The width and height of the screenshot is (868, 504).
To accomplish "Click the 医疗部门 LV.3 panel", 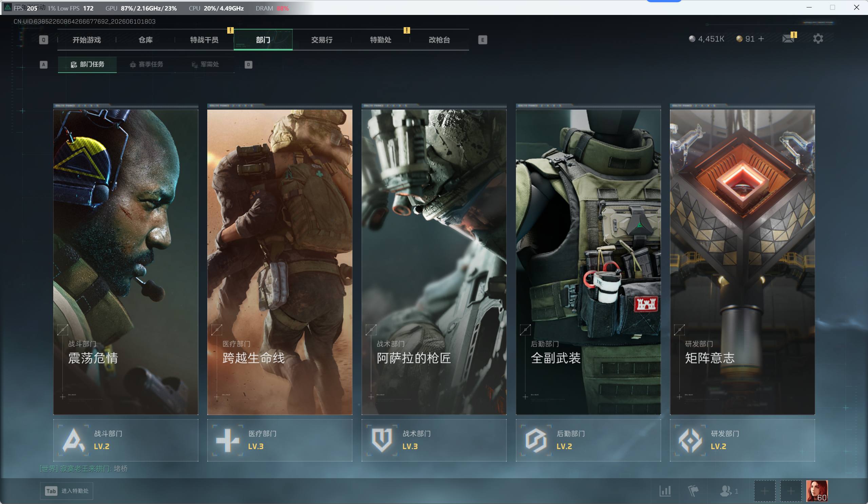I will [x=280, y=440].
